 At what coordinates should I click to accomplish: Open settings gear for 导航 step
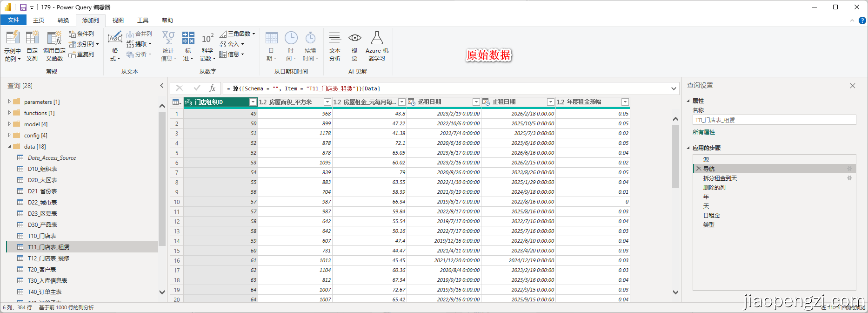849,169
